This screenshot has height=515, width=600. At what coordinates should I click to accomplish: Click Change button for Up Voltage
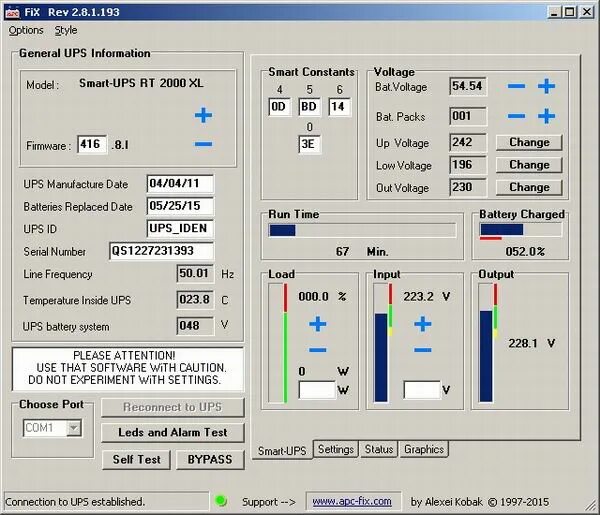(529, 142)
